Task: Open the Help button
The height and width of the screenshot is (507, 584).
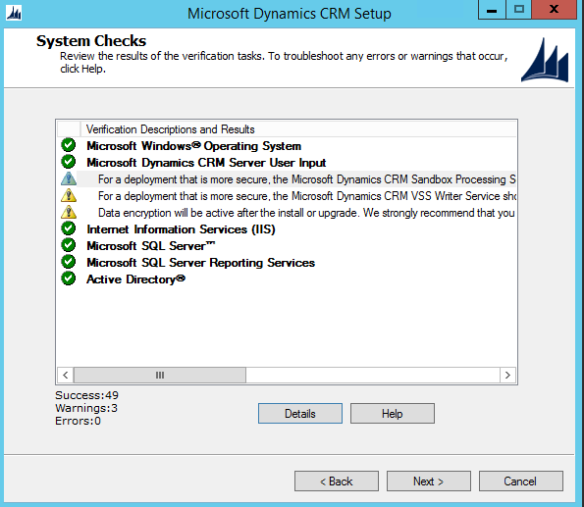Action: tap(392, 413)
